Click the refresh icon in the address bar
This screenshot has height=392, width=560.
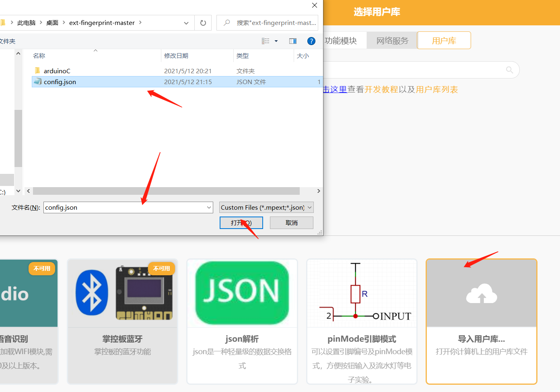pyautogui.click(x=203, y=23)
